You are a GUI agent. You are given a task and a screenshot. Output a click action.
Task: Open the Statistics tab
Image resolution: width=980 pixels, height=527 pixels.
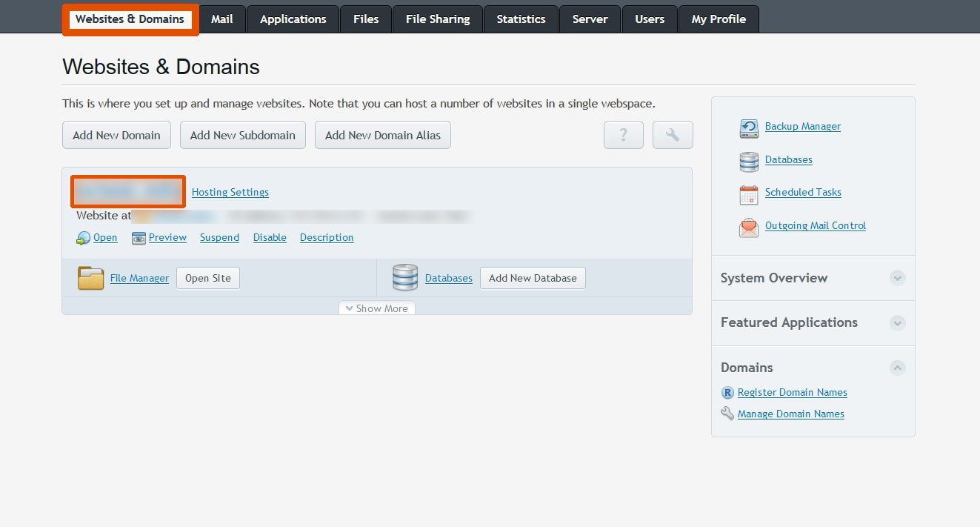(521, 19)
